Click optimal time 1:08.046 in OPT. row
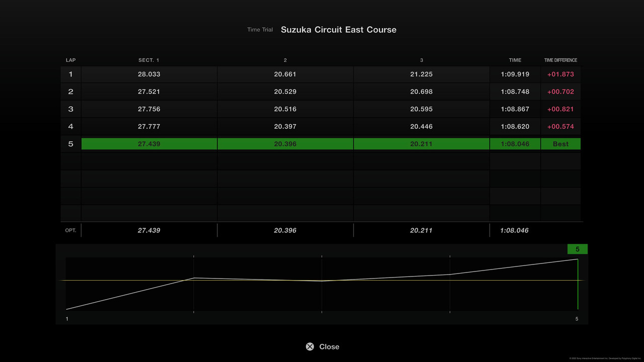The image size is (644, 362). coord(514,230)
